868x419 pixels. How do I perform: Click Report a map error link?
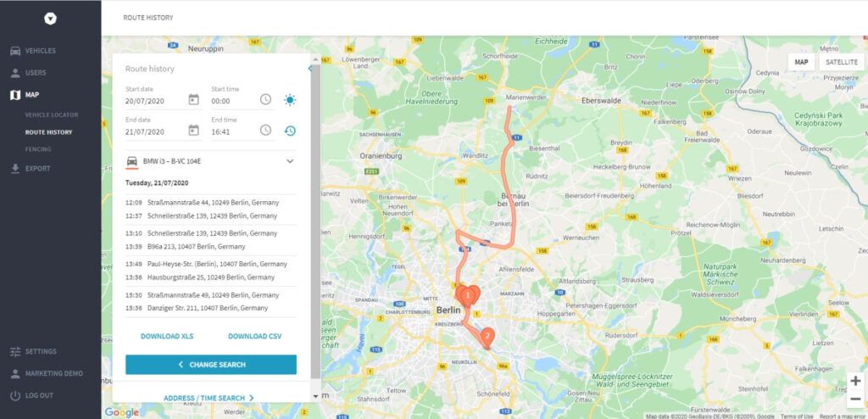point(842,416)
